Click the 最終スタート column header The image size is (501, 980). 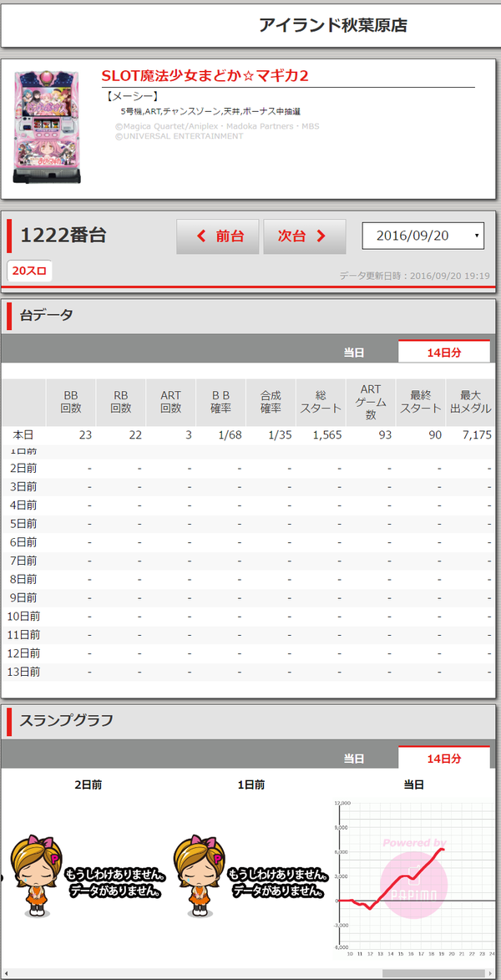[420, 403]
